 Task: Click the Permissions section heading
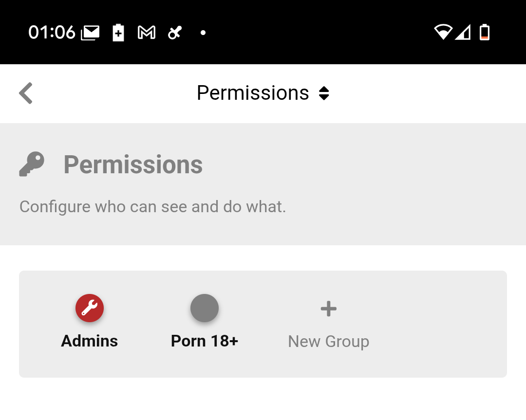point(133,164)
